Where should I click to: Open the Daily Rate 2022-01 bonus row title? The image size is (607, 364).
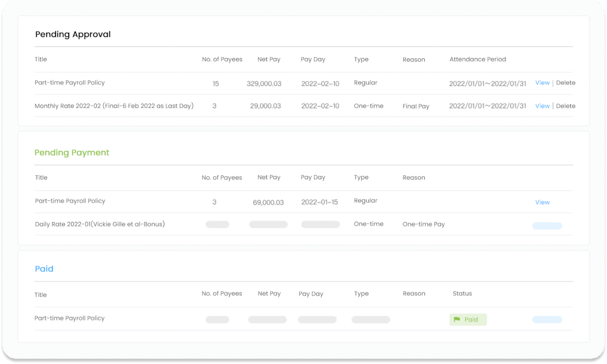[100, 224]
